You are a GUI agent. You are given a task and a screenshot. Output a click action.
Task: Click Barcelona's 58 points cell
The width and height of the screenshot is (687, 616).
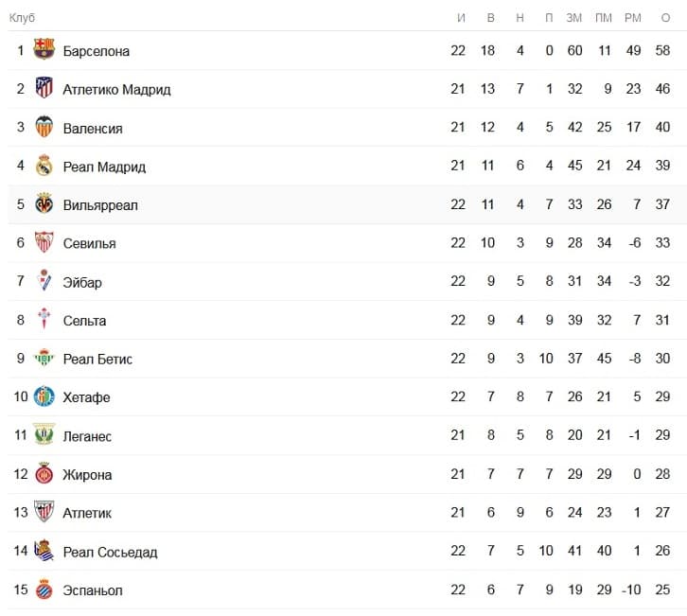(x=662, y=50)
